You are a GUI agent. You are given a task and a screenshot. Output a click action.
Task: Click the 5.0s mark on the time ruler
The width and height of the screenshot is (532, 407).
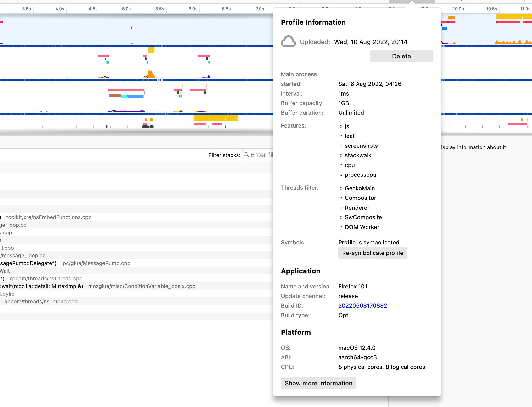coord(126,9)
